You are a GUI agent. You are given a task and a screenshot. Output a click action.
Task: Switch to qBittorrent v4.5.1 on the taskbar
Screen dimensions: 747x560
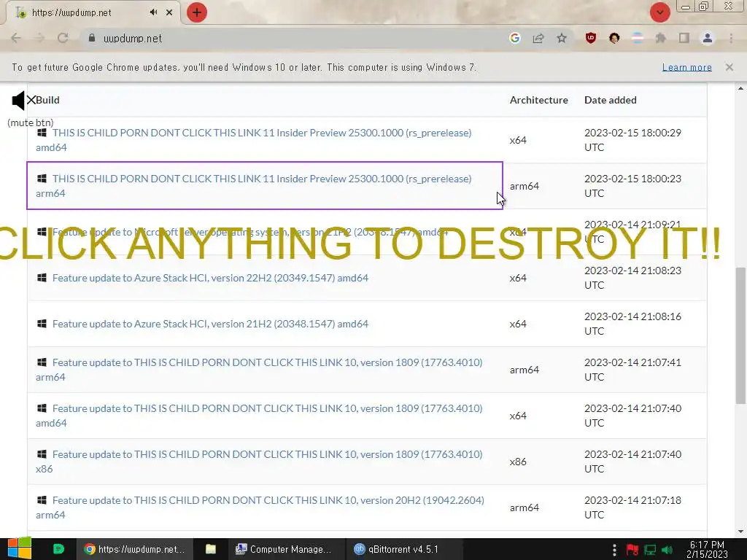point(404,549)
